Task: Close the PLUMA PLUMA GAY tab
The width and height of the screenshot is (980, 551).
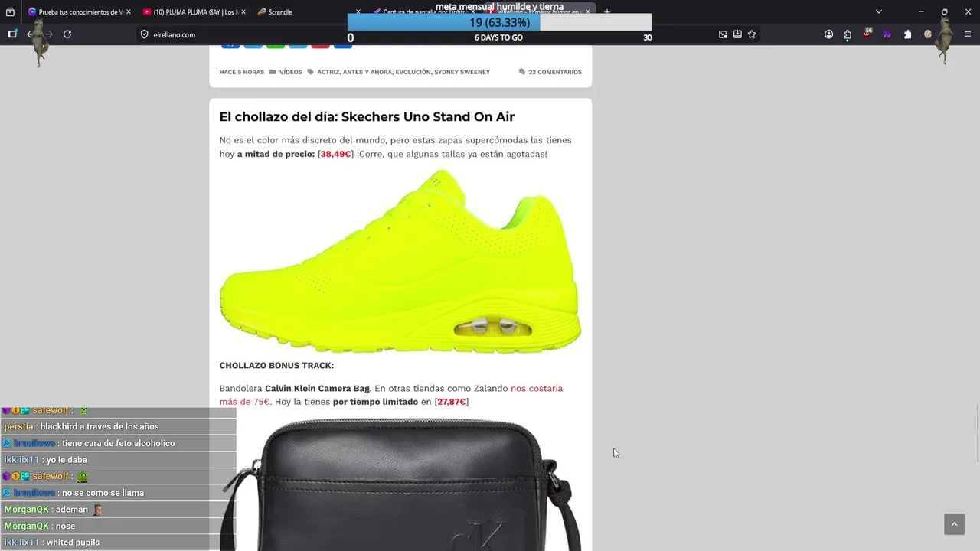Action: pos(243,12)
